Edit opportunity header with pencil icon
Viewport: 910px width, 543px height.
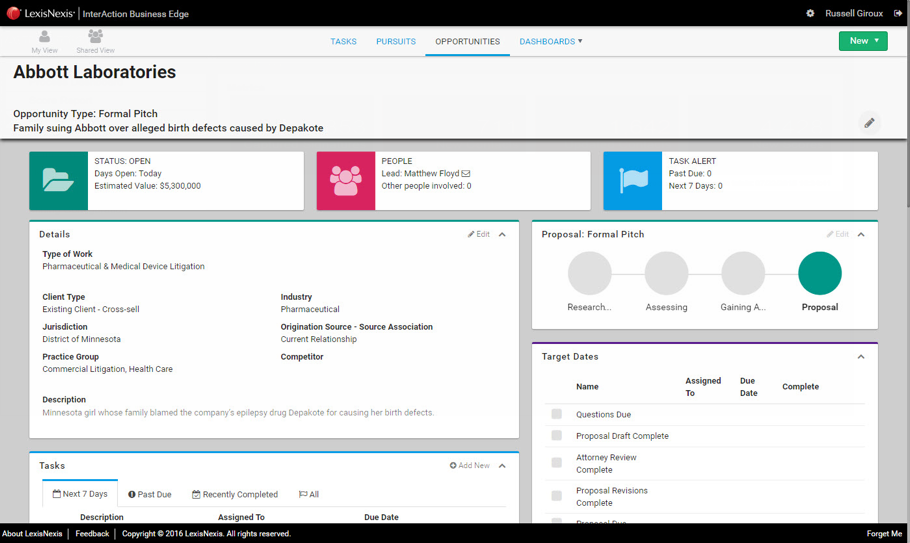(869, 123)
